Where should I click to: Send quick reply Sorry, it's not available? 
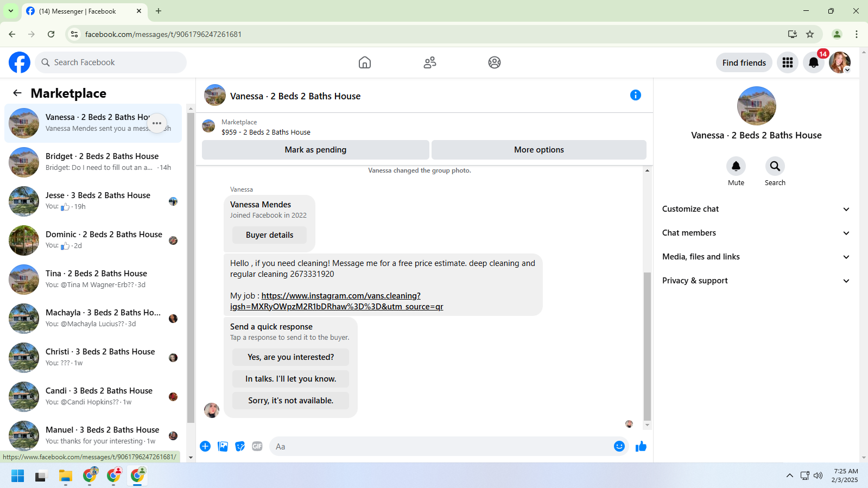(x=290, y=401)
